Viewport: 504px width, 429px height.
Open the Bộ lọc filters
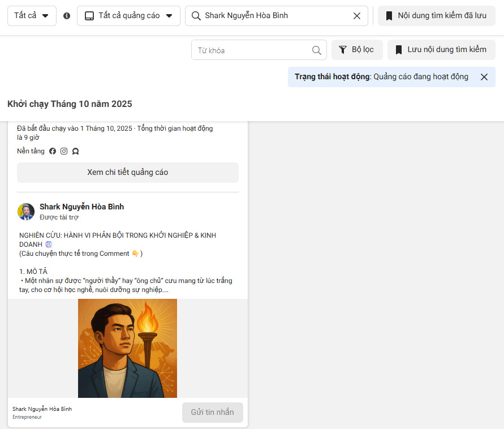point(356,50)
